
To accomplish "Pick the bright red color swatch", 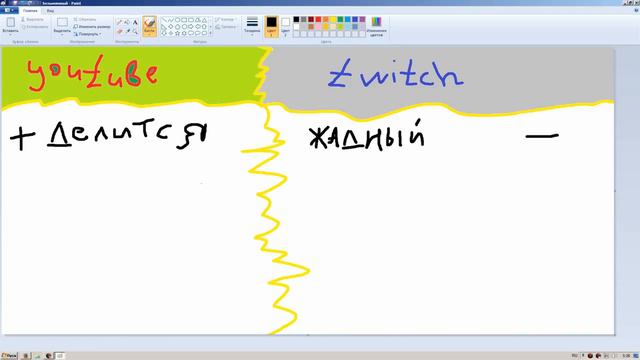I will 318,19.
